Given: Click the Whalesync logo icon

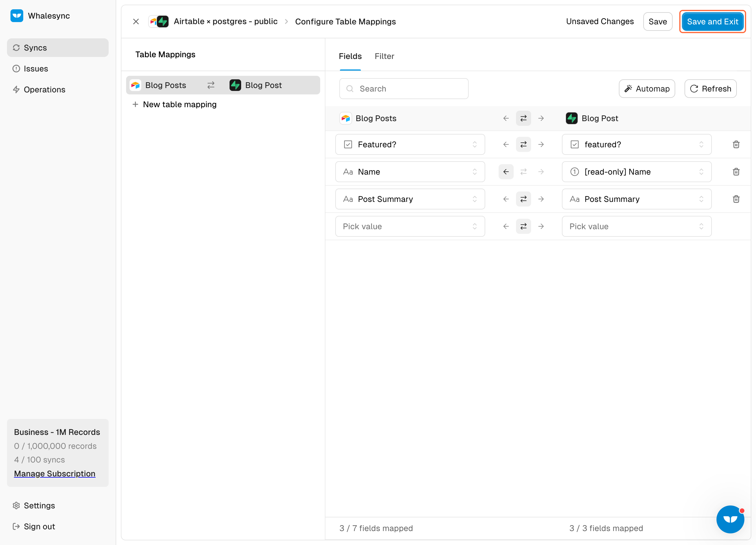Looking at the screenshot, I should tap(17, 16).
